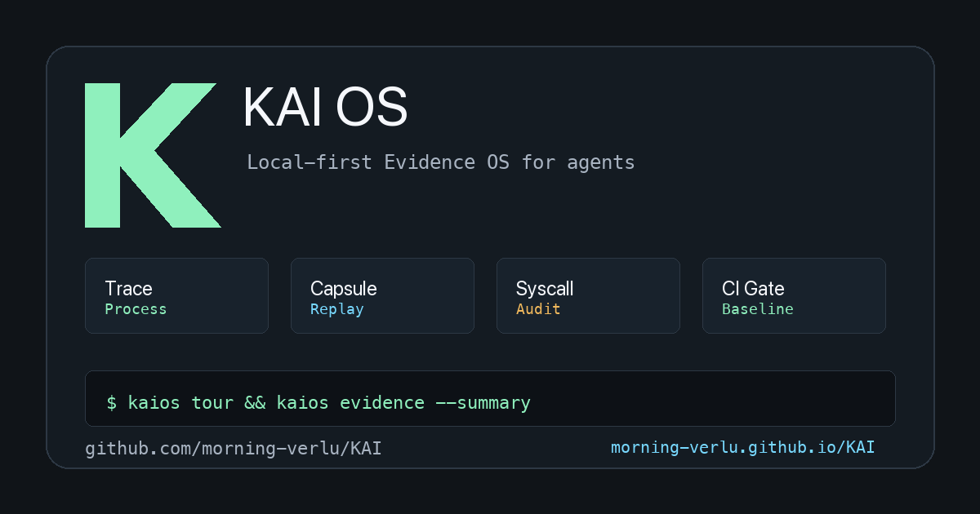Click the dollar sign shell prompt
Screen dimensions: 980x514
click(x=112, y=402)
